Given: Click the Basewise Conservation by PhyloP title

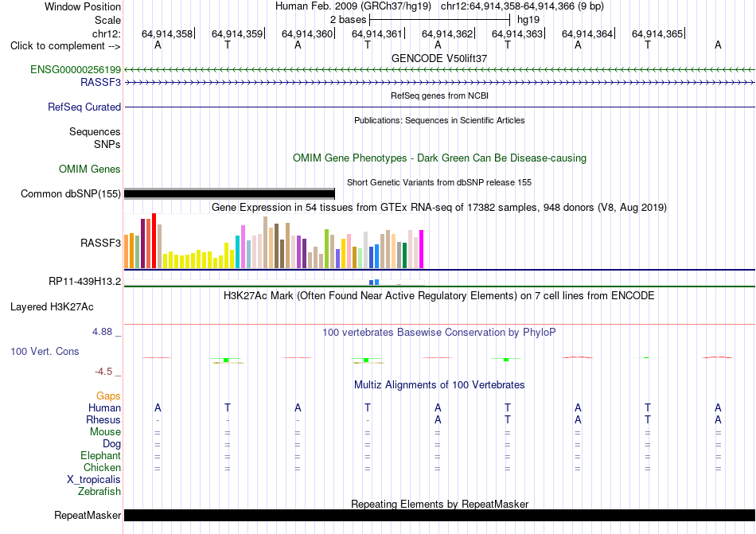Looking at the screenshot, I should tap(439, 332).
